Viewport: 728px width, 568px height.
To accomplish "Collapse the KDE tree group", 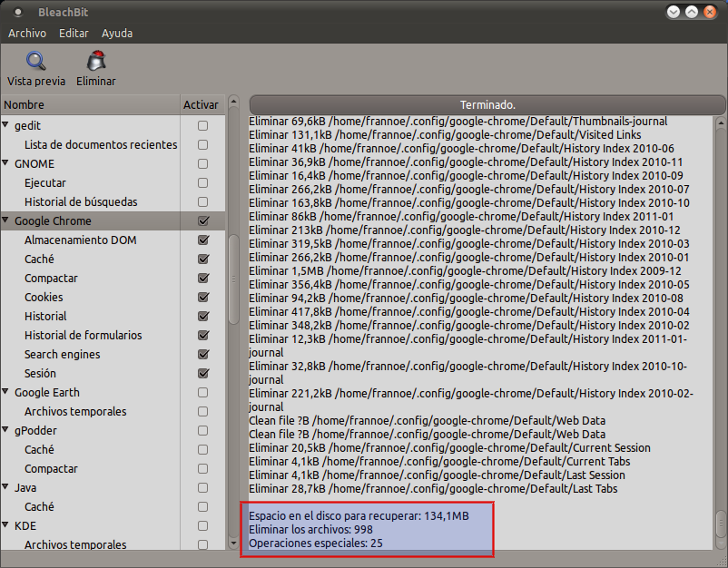I will tap(6, 524).
